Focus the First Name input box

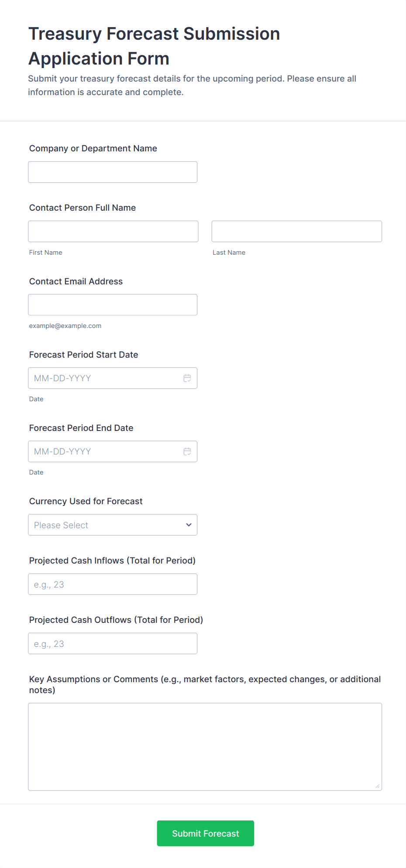pos(113,232)
